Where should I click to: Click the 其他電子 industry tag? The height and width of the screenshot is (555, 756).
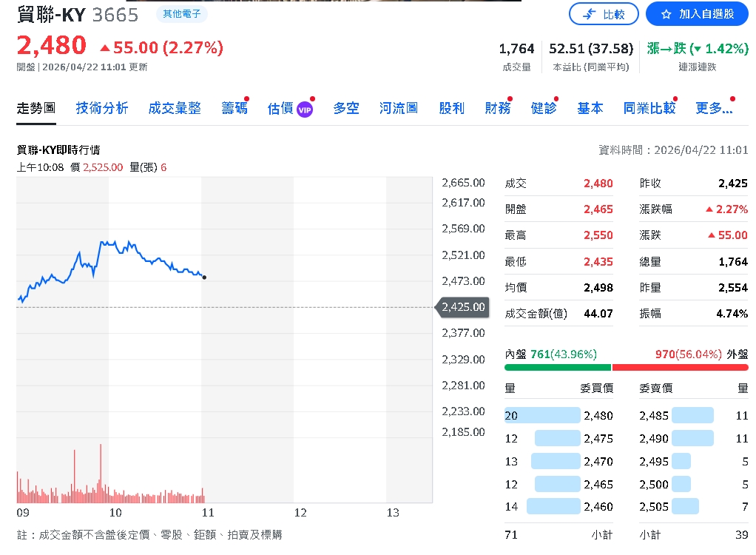[x=181, y=14]
